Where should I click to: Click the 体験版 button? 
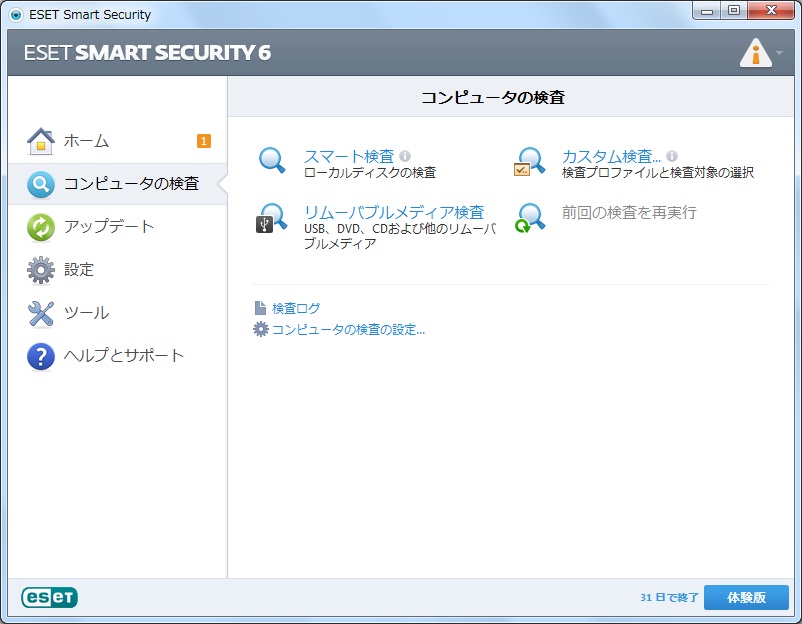click(746, 597)
